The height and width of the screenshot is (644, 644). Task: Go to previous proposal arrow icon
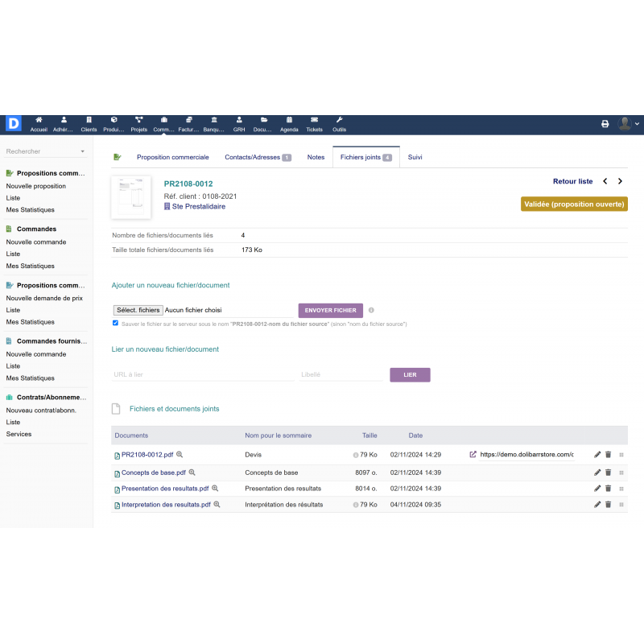coord(605,182)
